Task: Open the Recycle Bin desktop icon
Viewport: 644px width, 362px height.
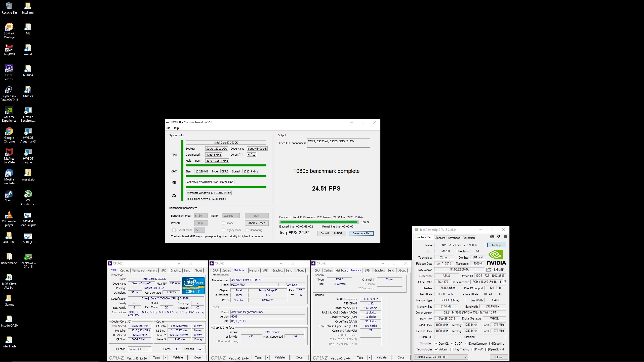Action: [x=9, y=8]
